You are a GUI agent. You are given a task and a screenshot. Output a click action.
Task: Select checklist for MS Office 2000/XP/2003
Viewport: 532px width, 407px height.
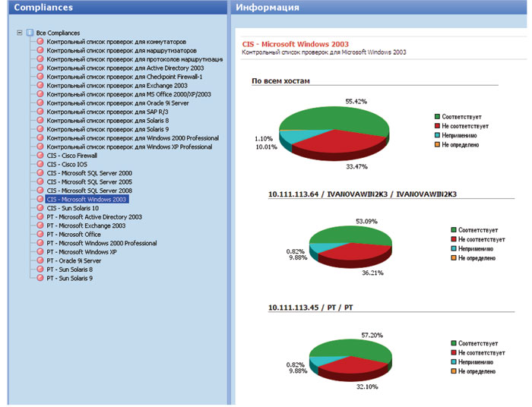tap(129, 94)
